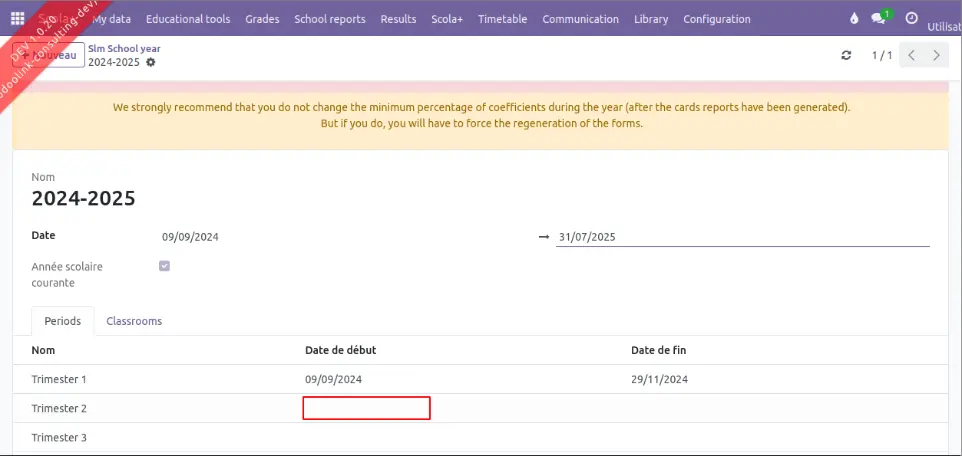Select the Trimester 3 row

tap(60, 438)
